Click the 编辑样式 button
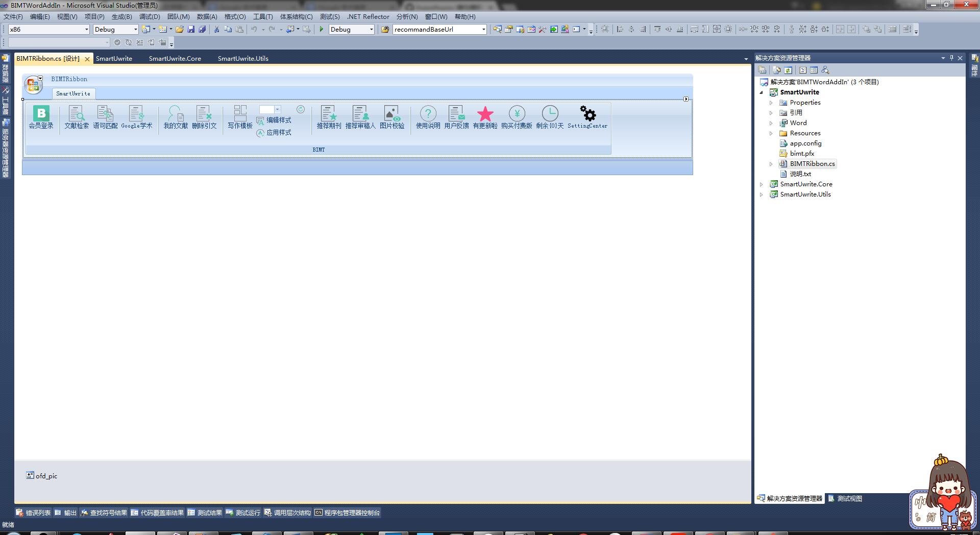The width and height of the screenshot is (980, 535). [274, 120]
